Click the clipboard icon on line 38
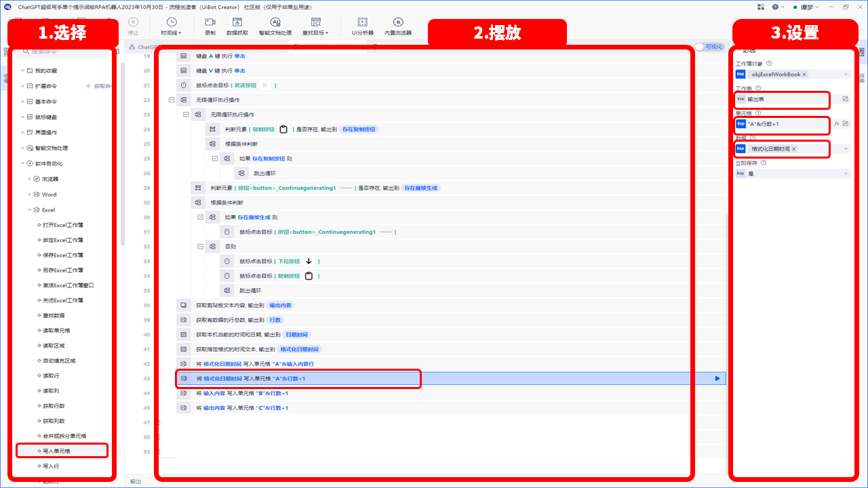Image resolution: width=868 pixels, height=488 pixels. tap(184, 305)
